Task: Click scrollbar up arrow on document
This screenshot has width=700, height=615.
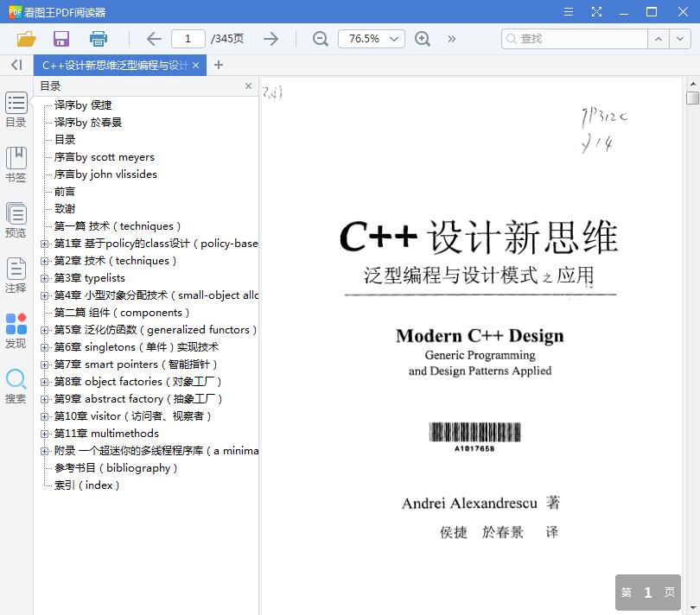Action: (x=692, y=84)
